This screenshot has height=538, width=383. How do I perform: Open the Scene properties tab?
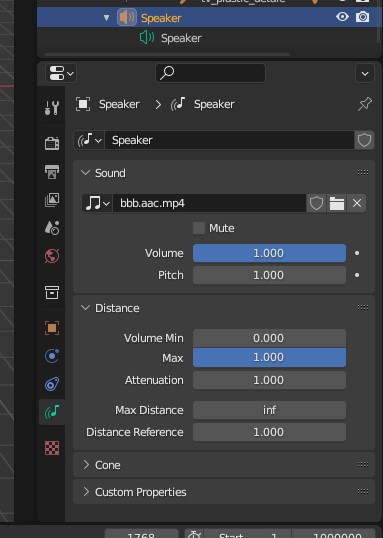point(52,227)
